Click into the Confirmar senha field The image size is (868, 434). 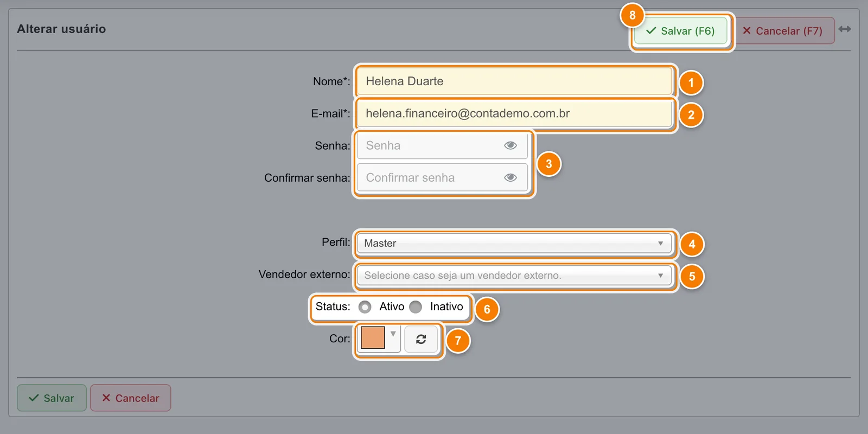coord(442,177)
